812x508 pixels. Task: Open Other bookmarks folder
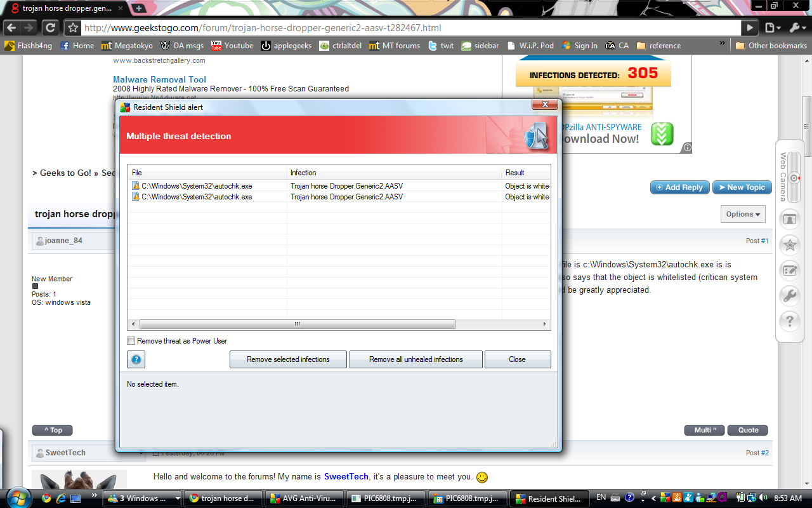click(771, 46)
